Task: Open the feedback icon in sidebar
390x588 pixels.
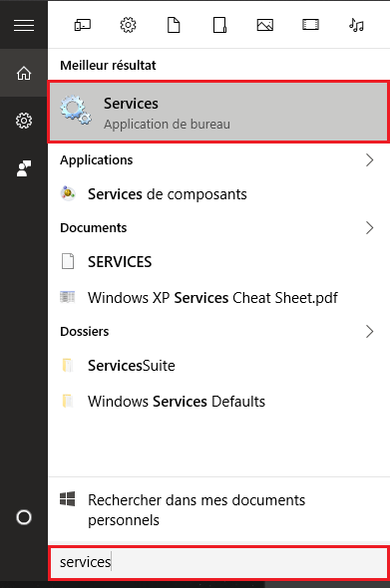Action: (24, 168)
